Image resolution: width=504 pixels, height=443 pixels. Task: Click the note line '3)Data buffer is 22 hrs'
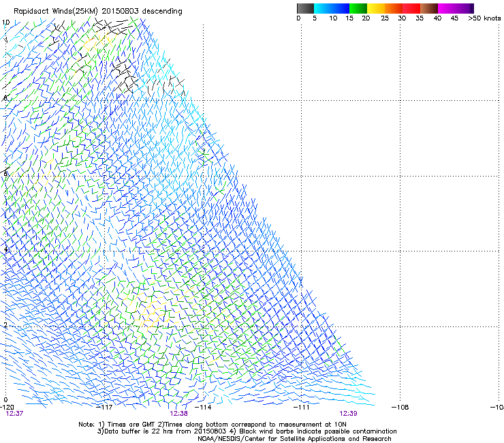click(247, 431)
